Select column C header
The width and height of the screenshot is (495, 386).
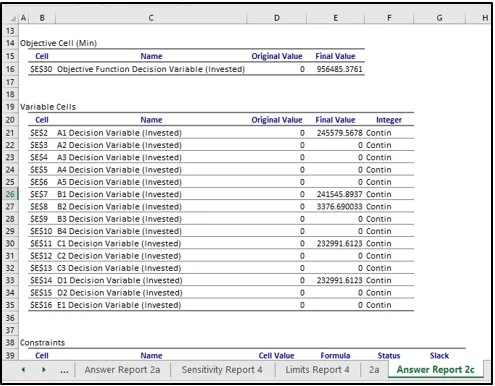point(151,18)
